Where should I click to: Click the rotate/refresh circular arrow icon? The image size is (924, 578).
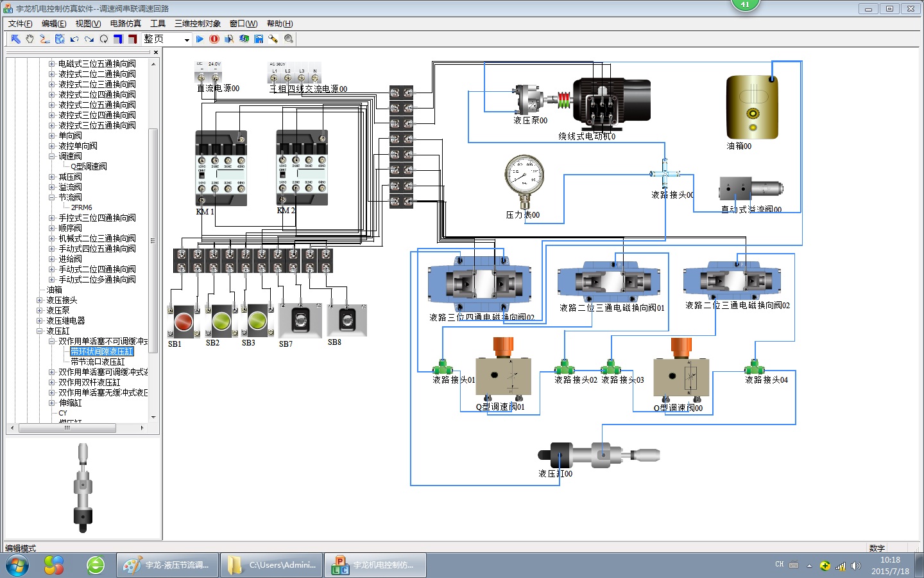click(x=103, y=39)
